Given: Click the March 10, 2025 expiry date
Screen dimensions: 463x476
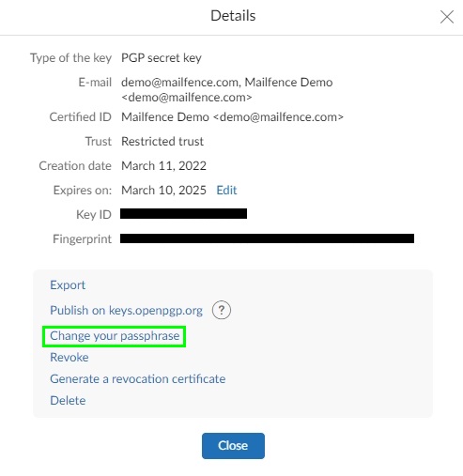Looking at the screenshot, I should tap(163, 190).
